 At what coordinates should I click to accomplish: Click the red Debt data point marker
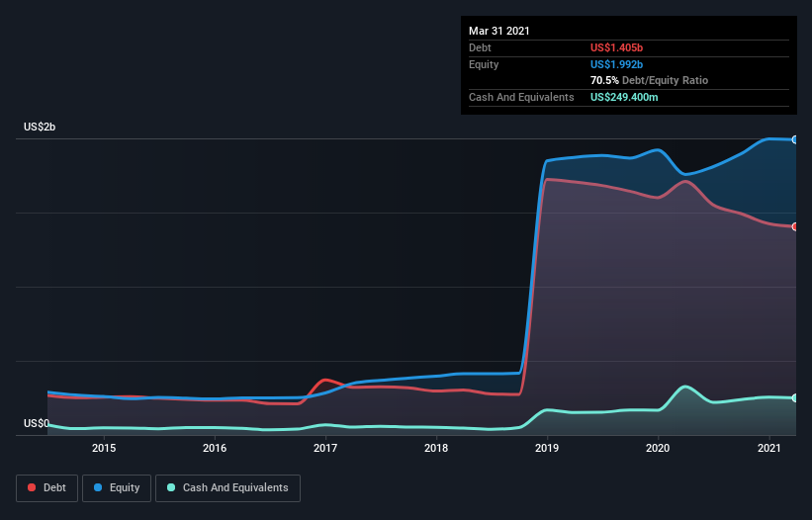[x=795, y=226]
